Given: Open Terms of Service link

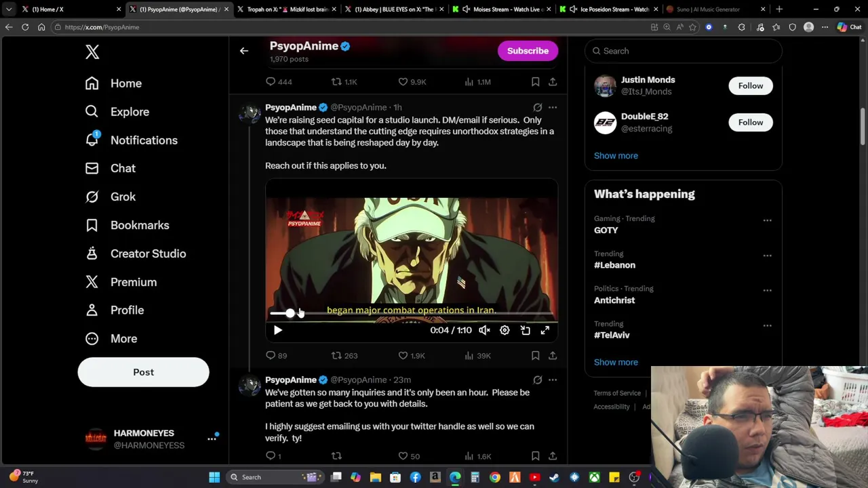Looking at the screenshot, I should pos(617,393).
